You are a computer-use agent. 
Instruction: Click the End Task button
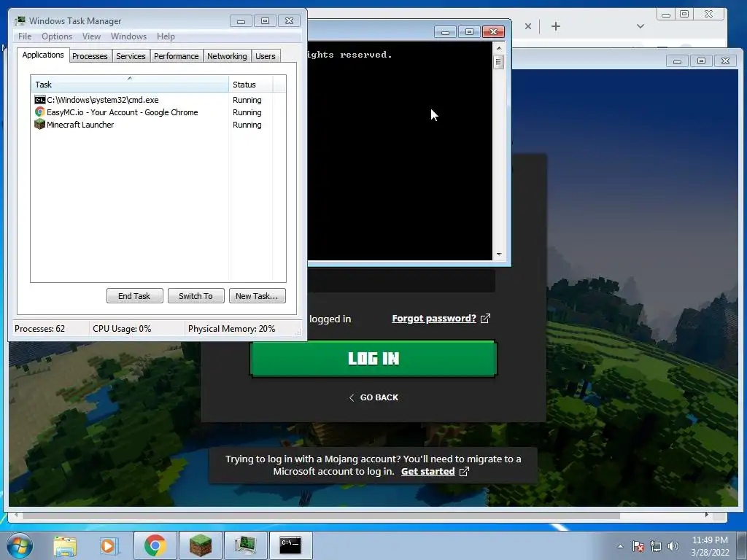[134, 296]
